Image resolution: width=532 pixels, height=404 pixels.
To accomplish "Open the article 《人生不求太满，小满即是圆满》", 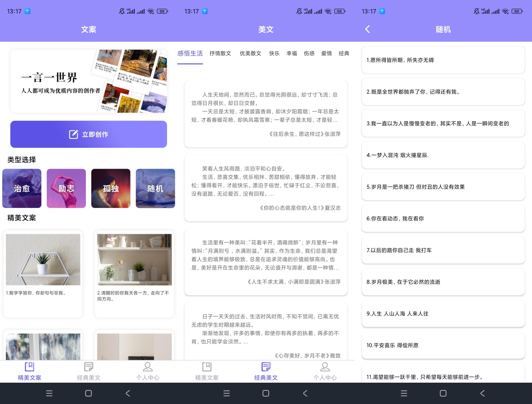I will pyautogui.click(x=266, y=262).
